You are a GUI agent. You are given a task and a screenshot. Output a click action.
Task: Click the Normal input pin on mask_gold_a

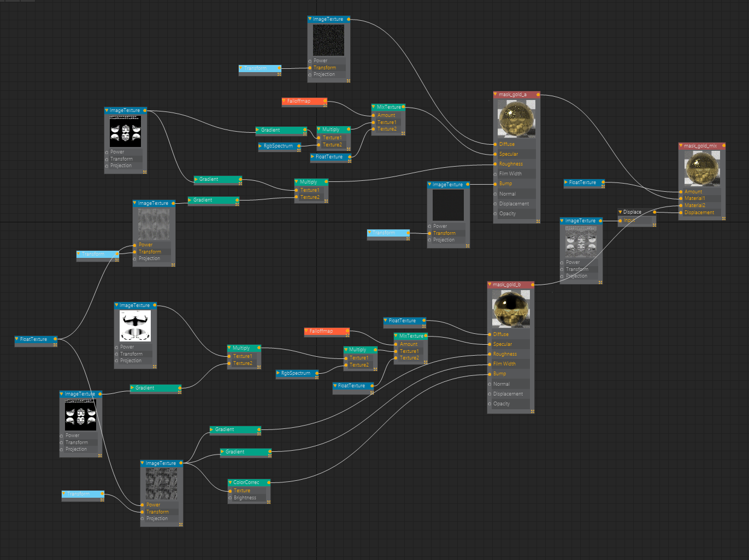(496, 194)
